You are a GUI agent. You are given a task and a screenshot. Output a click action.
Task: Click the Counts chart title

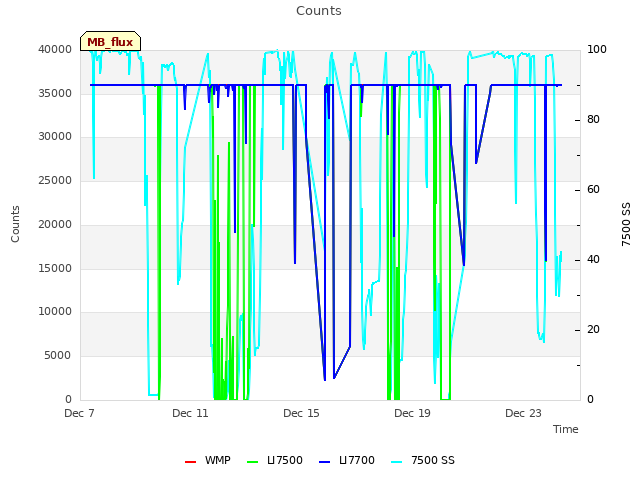[x=319, y=11]
